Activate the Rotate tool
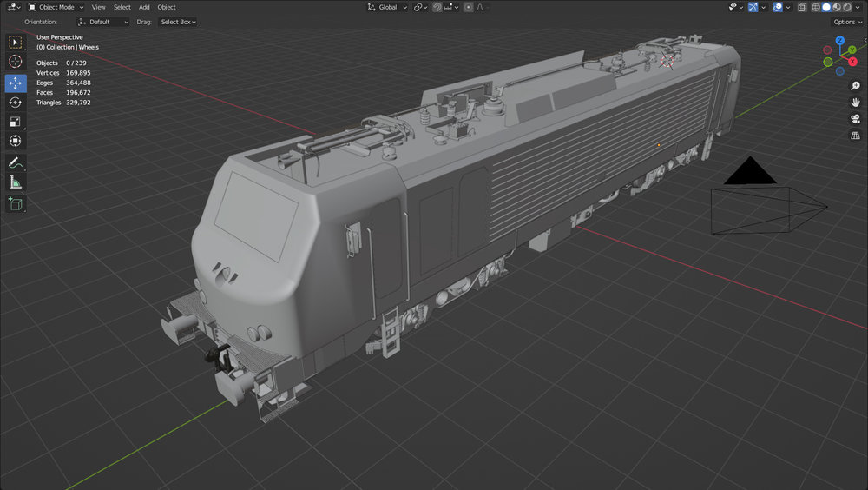 click(16, 103)
